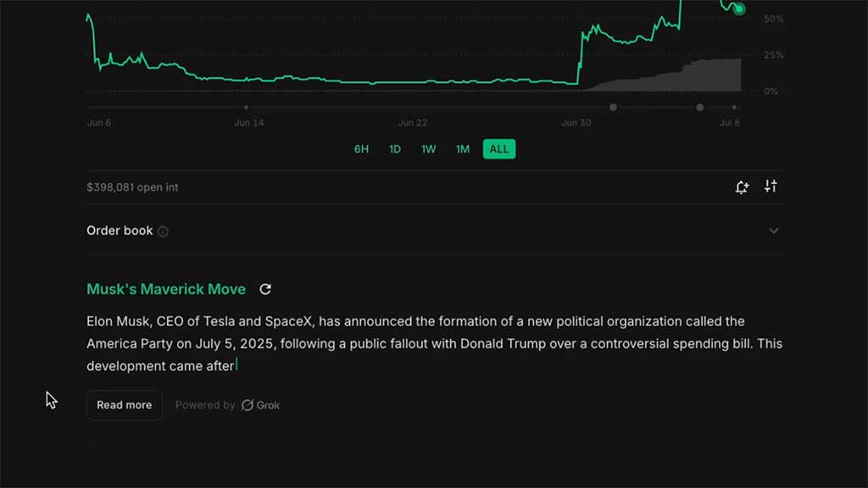The width and height of the screenshot is (868, 488).
Task: Expand the Order book chevron
Action: [x=773, y=230]
